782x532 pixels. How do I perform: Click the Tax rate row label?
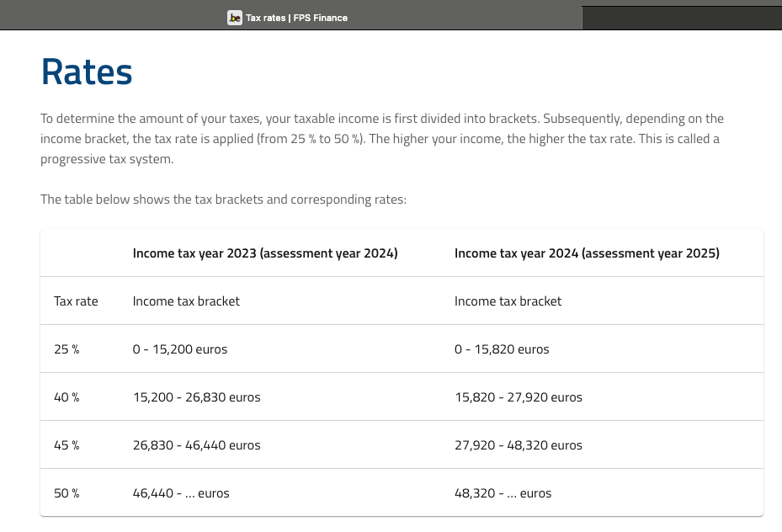76,301
